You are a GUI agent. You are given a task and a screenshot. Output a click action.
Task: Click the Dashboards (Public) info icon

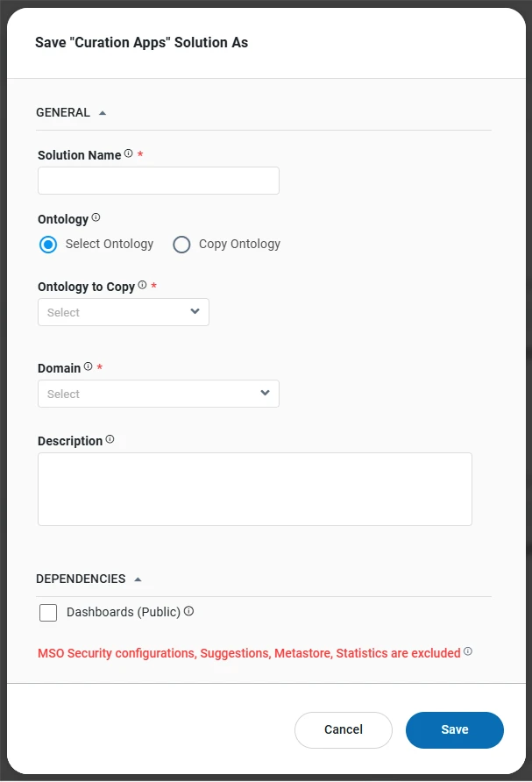[x=188, y=611]
